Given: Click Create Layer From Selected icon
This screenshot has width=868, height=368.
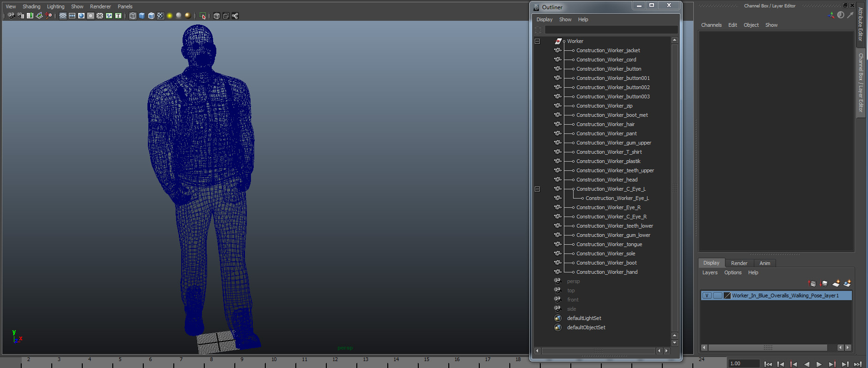Looking at the screenshot, I should click(x=847, y=284).
